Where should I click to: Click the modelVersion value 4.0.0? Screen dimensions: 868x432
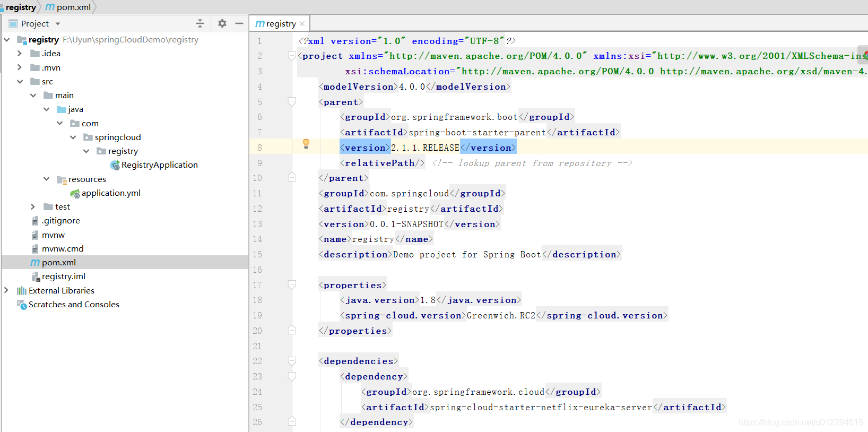coord(412,87)
